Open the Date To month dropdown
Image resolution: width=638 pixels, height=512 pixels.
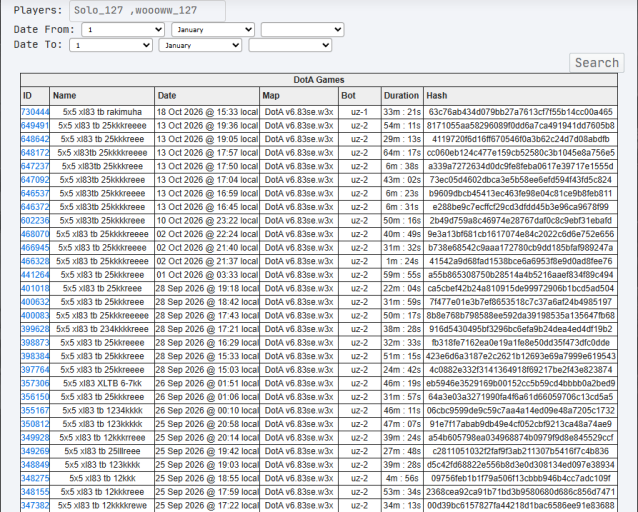pos(200,45)
